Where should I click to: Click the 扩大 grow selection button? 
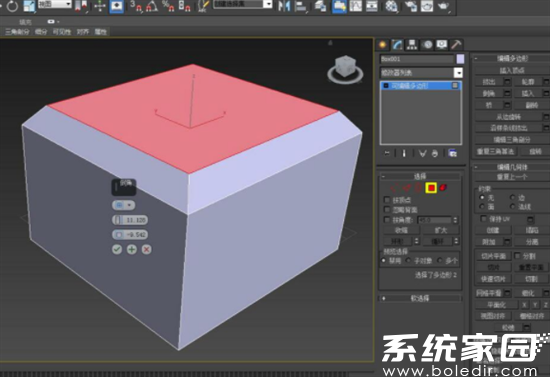(441, 230)
